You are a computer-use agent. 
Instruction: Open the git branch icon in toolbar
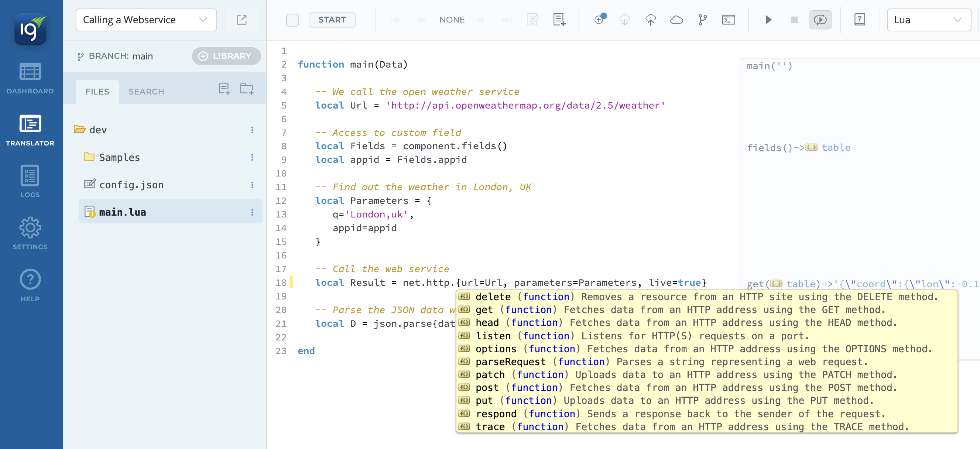point(702,20)
